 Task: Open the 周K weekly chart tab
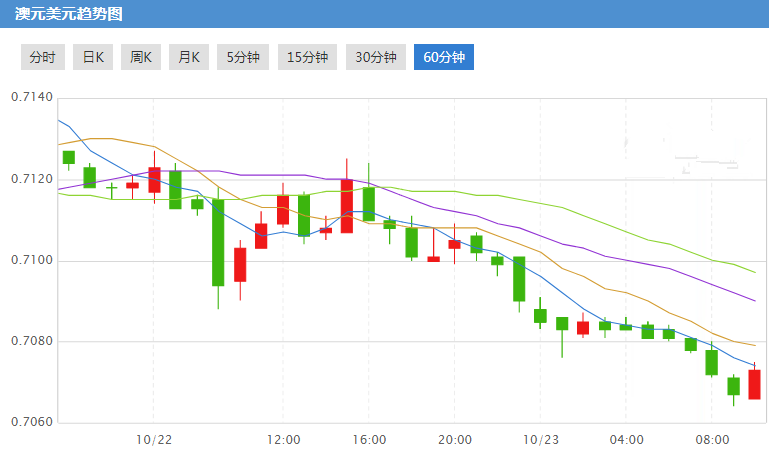[x=141, y=57]
